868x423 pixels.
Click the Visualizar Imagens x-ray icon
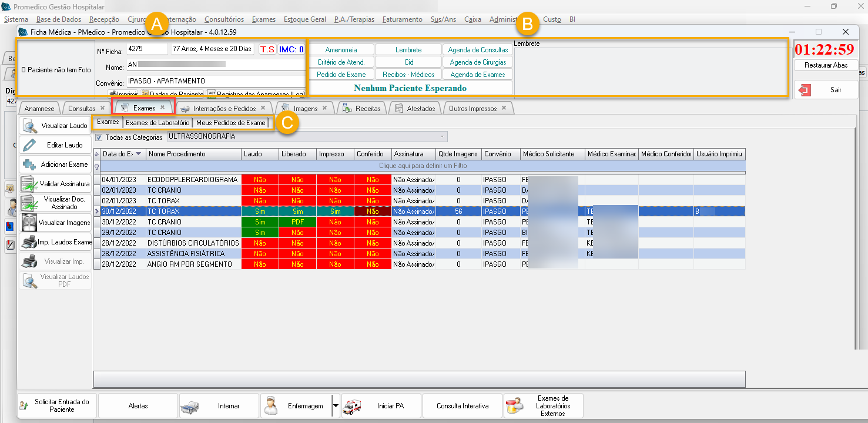point(29,223)
